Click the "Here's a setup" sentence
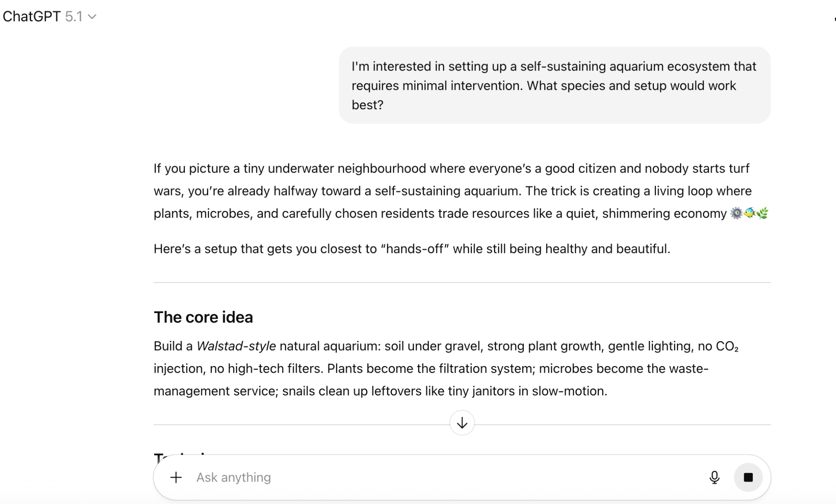The height and width of the screenshot is (504, 836). (x=411, y=249)
